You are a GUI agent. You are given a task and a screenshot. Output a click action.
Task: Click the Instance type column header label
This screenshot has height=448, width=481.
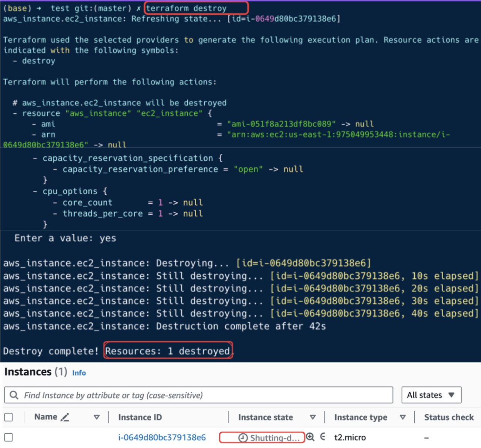click(361, 417)
